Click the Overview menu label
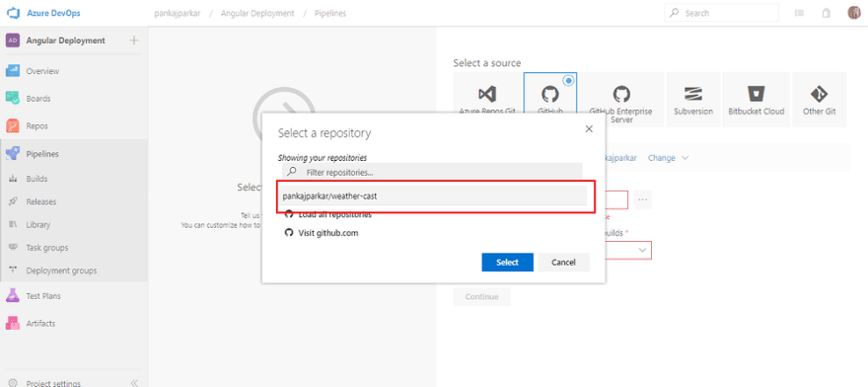 click(42, 71)
